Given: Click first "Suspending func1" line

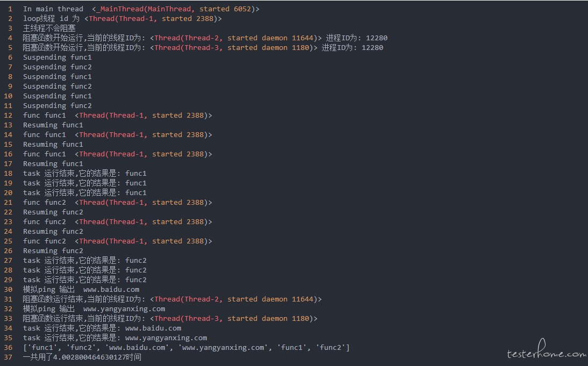Looking at the screenshot, I should (57, 58).
